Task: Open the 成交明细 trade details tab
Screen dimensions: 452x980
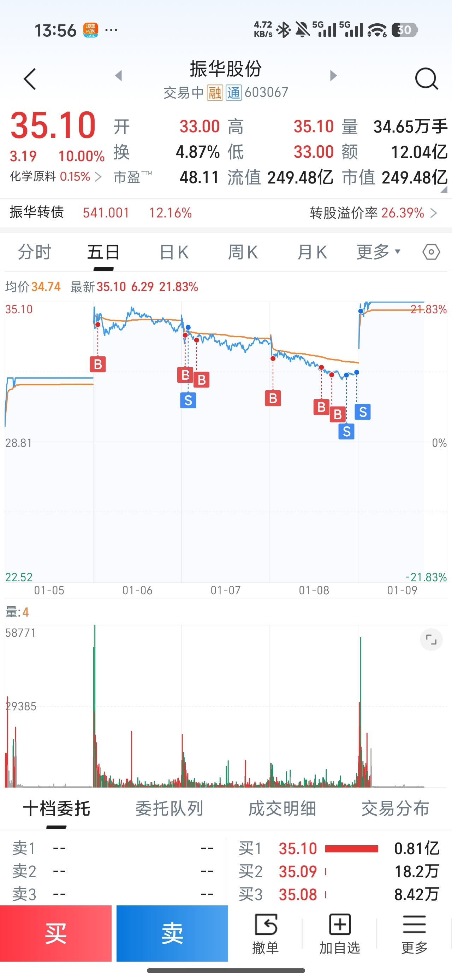Action: [x=282, y=809]
